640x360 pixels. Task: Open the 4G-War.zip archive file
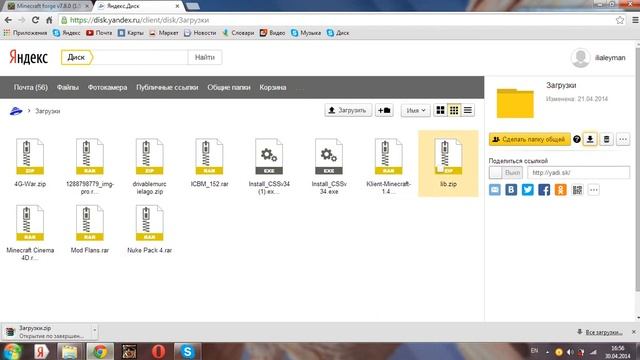[30, 162]
